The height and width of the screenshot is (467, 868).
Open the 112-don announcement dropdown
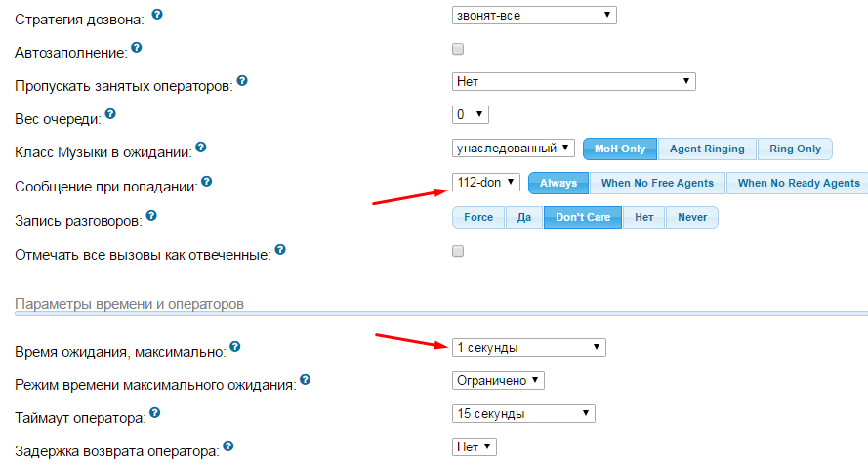coord(485,183)
